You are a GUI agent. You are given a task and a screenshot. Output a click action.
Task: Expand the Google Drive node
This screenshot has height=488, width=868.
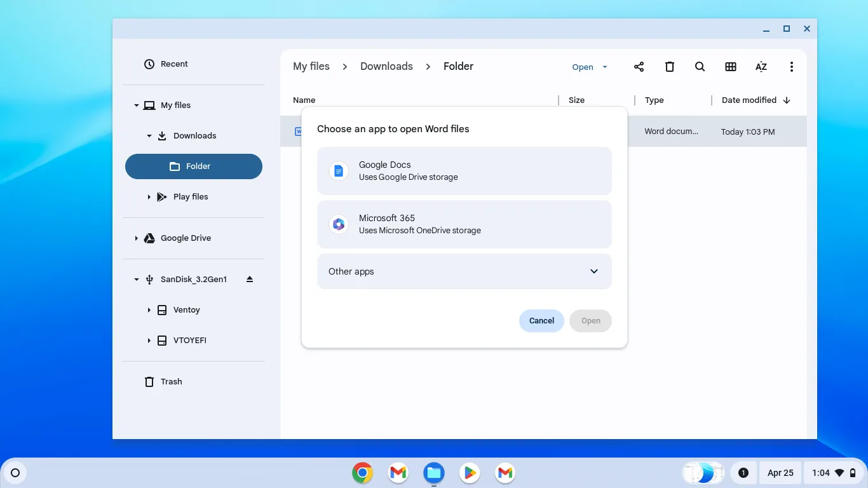click(136, 238)
